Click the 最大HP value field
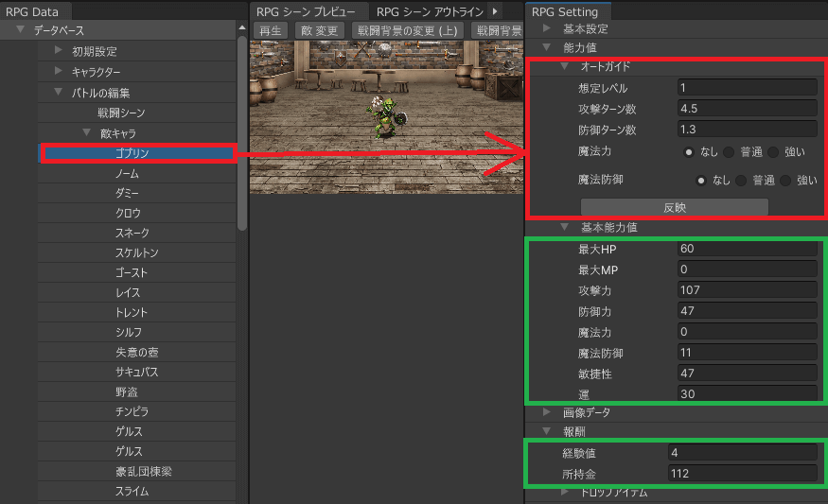 [x=747, y=249]
